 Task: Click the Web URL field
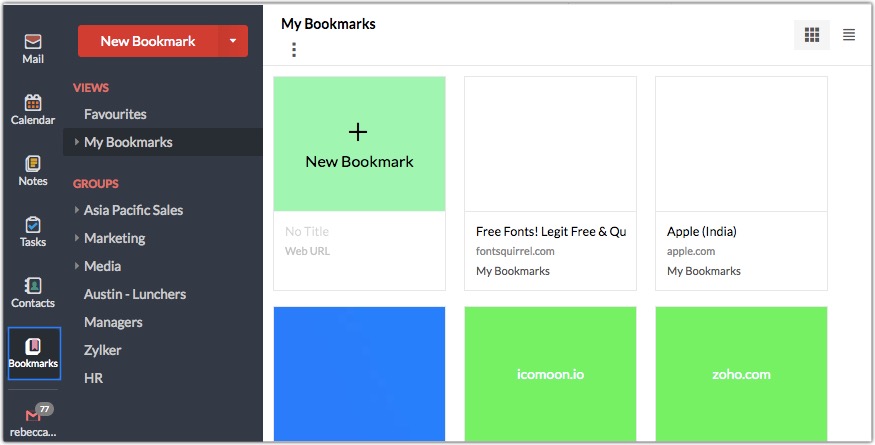pos(307,251)
